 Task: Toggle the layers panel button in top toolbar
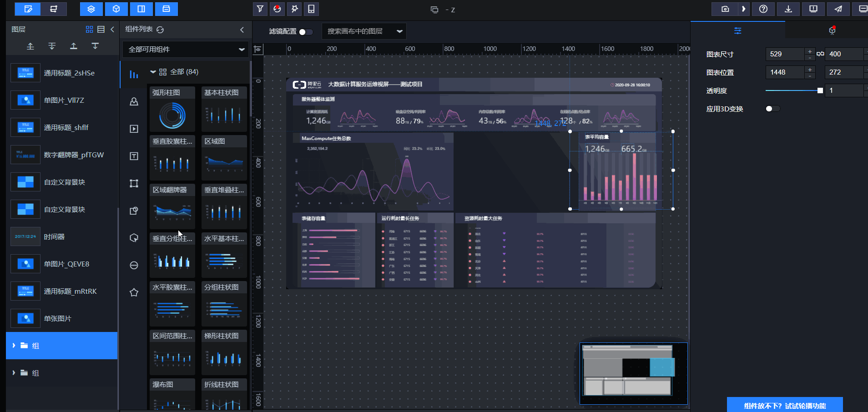pos(91,9)
